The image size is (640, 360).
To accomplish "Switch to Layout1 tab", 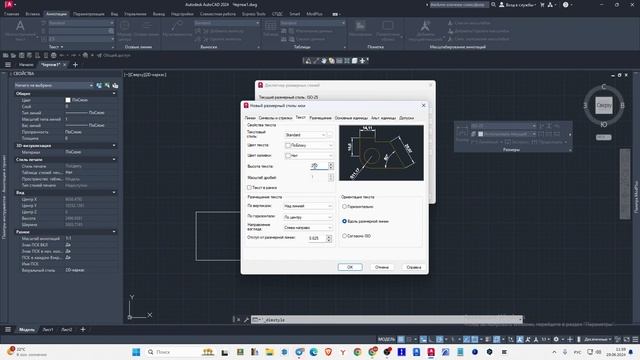I will [x=48, y=329].
